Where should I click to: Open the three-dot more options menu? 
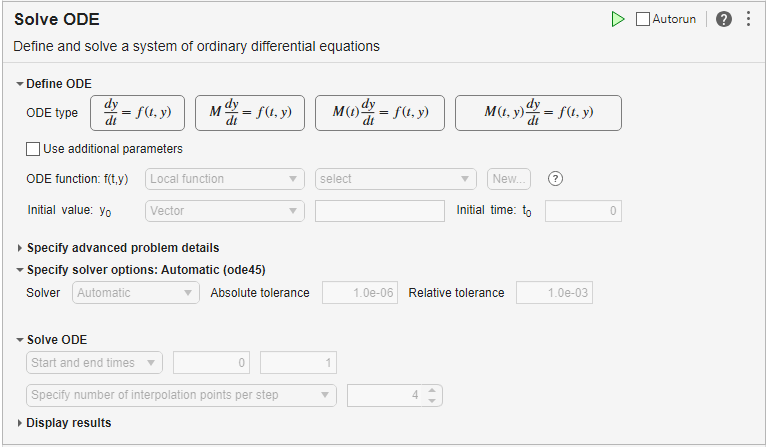748,19
